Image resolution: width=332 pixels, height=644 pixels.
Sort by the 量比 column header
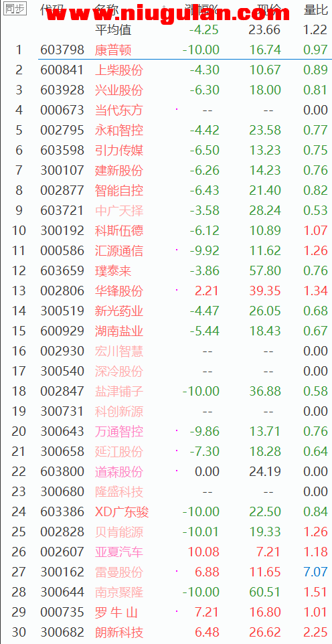click(315, 9)
